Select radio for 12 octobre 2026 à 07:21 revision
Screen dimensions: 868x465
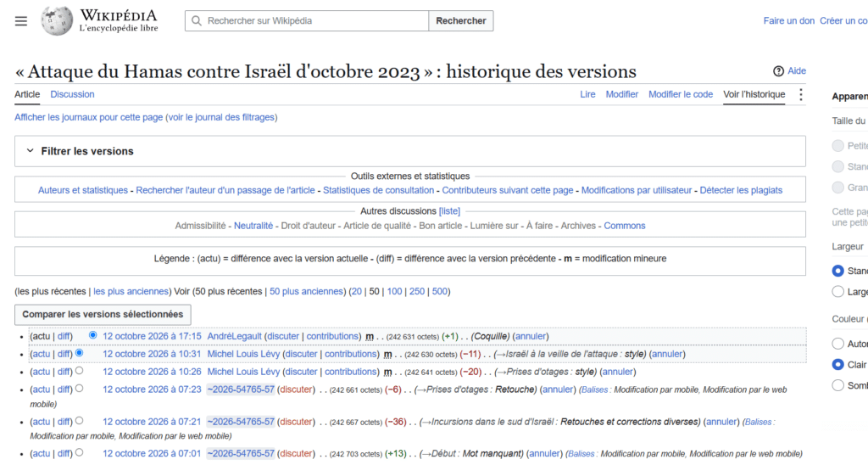tap(79, 420)
